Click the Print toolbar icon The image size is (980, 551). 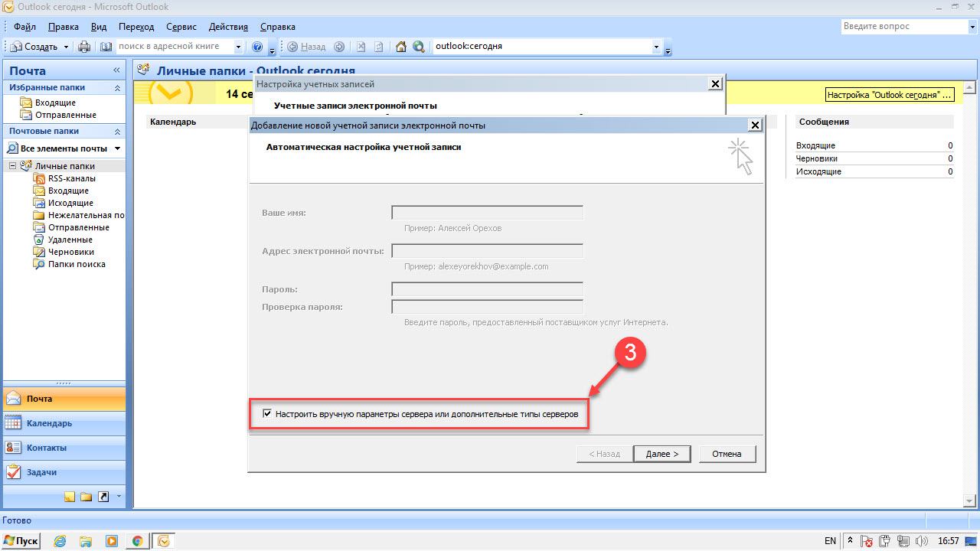tap(85, 47)
